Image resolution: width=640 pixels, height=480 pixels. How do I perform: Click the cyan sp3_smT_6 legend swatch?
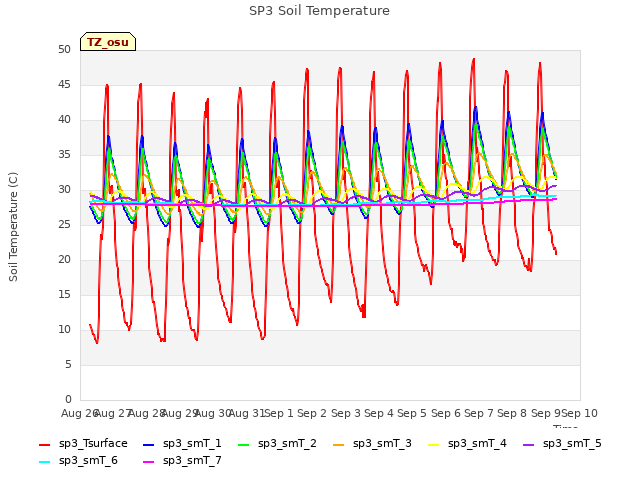point(44,462)
